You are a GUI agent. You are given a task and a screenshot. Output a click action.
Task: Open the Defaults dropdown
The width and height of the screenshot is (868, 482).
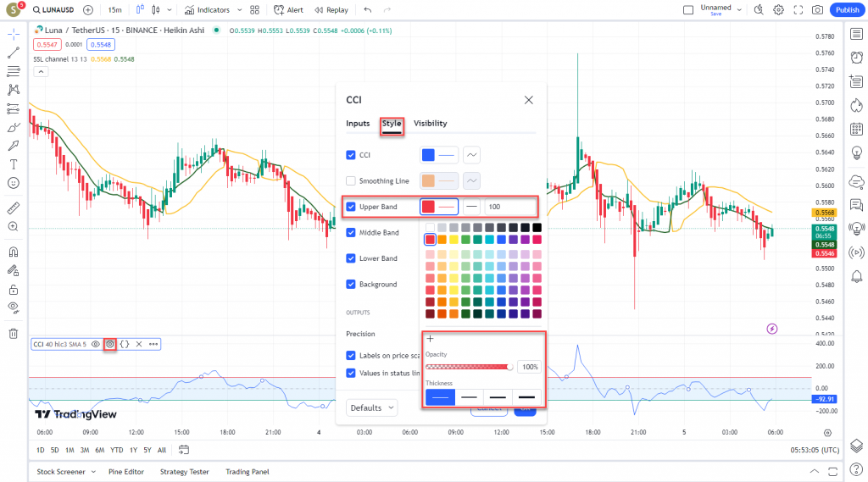372,407
